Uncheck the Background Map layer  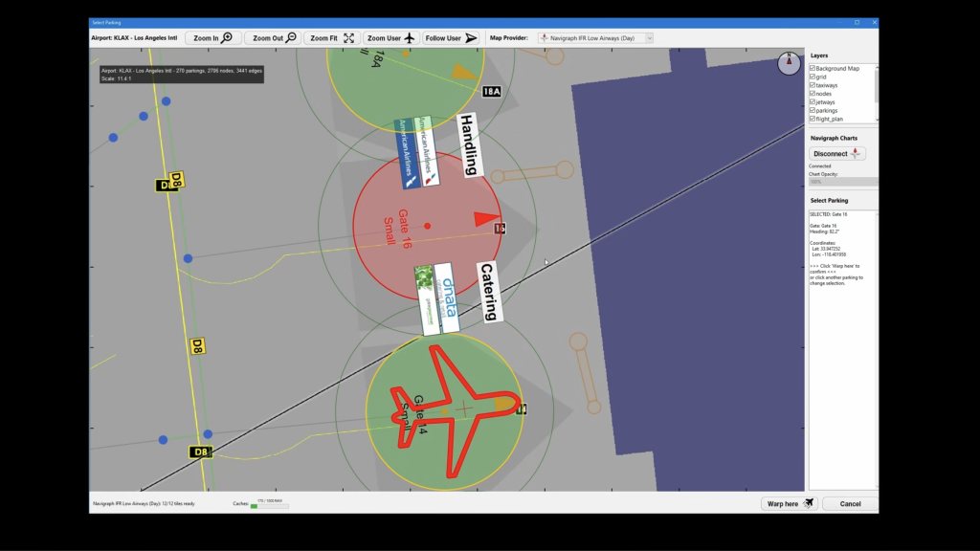coord(813,69)
